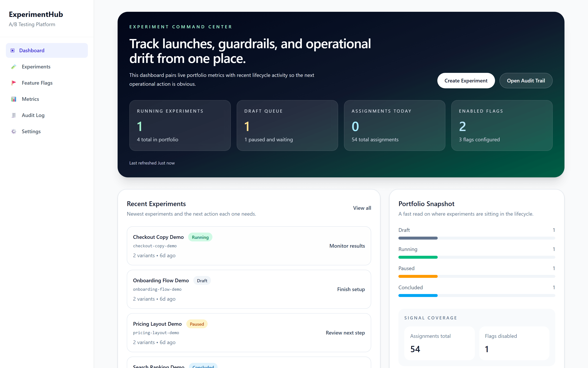Open the Settings label in sidebar
Screen dimensions: 588x368
click(x=31, y=131)
